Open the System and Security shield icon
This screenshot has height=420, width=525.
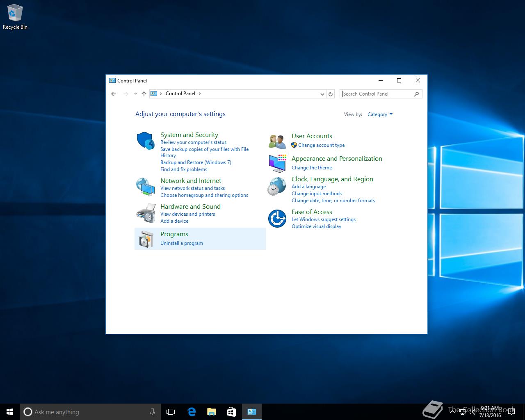pos(145,141)
